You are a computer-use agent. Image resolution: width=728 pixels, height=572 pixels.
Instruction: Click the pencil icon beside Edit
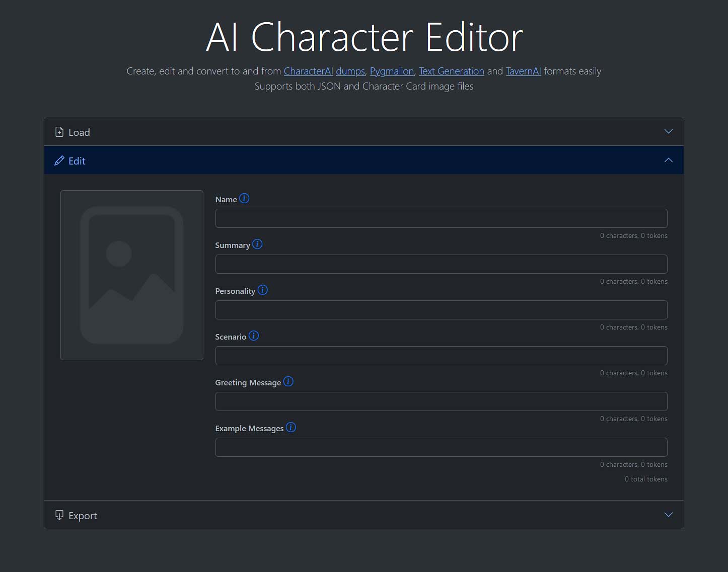(59, 160)
